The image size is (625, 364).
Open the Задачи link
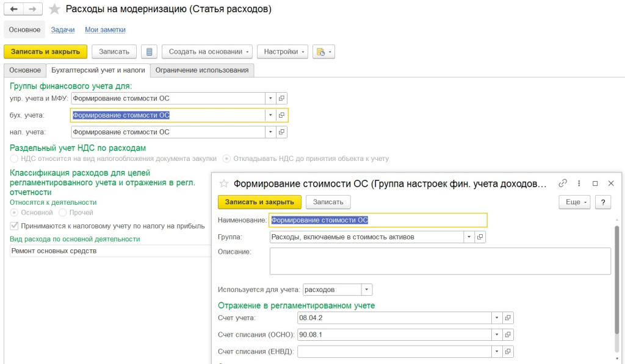click(x=63, y=30)
